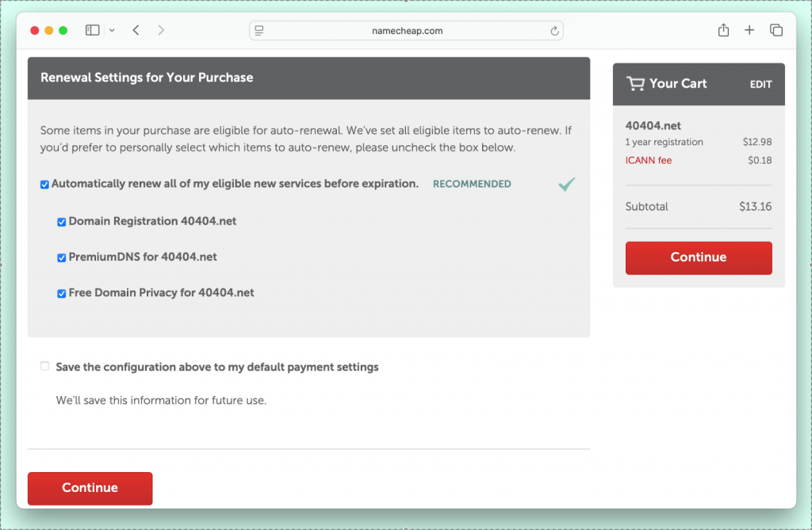Disable PremiumDNS for 40404.net renewal
This screenshot has width=812, height=530.
(x=62, y=257)
